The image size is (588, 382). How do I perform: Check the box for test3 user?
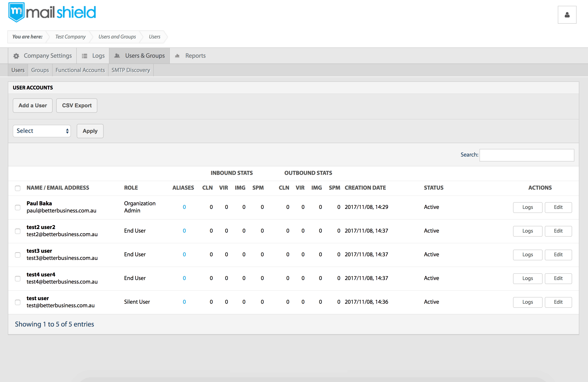17,255
